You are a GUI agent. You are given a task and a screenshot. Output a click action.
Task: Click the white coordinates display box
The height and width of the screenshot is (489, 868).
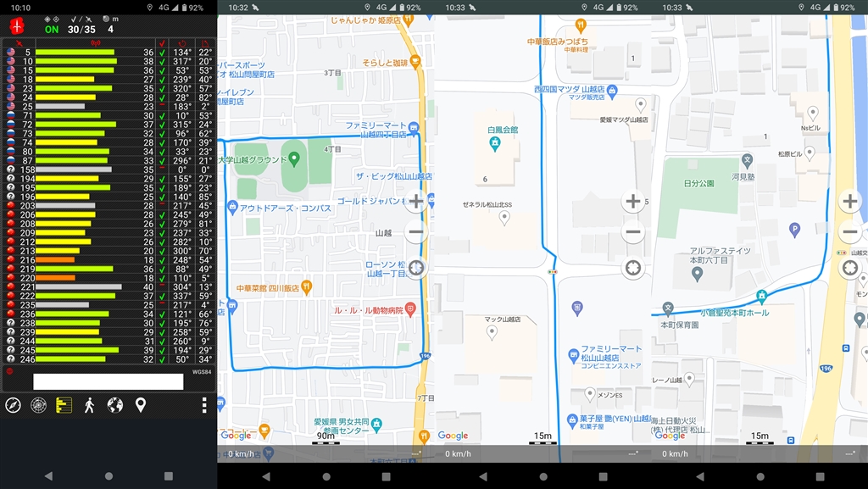[x=108, y=381]
